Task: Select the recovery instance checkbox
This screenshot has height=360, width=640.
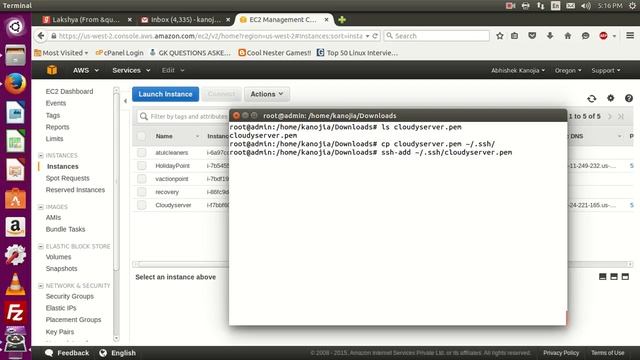Action: (141, 192)
